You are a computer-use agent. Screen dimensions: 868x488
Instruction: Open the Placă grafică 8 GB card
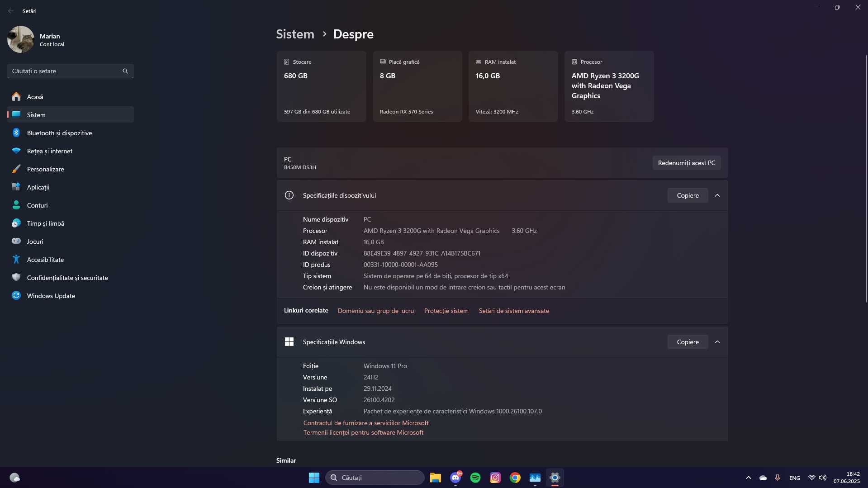pyautogui.click(x=417, y=86)
